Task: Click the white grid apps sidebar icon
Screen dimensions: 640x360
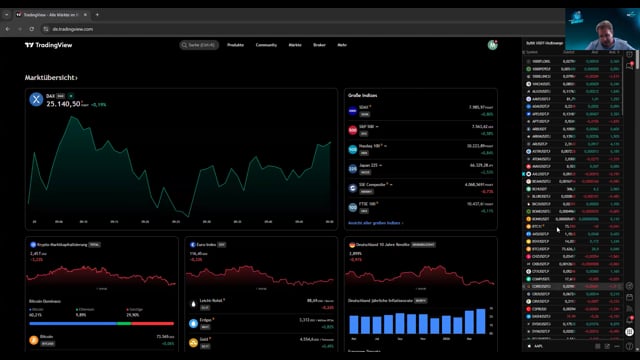Action: coord(630,332)
